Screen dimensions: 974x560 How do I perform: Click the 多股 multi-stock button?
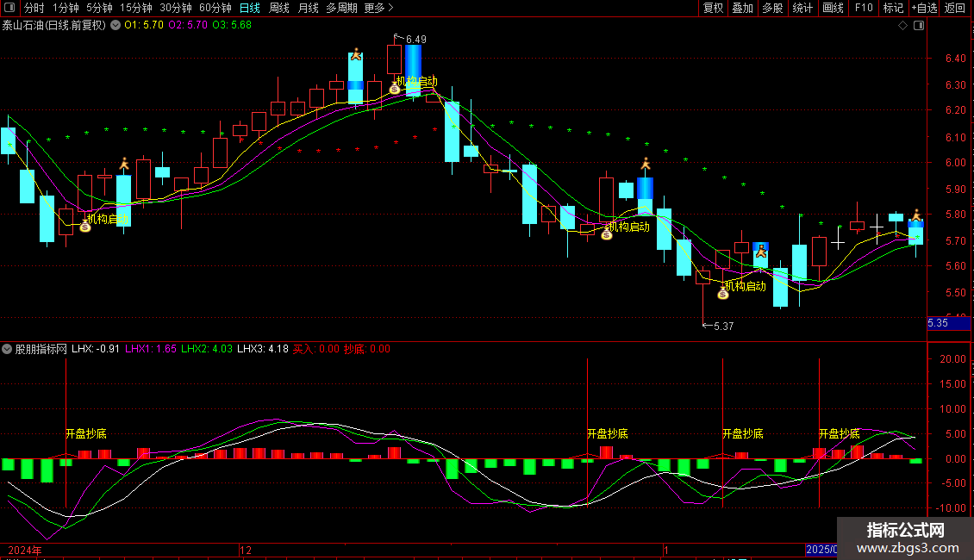click(x=772, y=8)
